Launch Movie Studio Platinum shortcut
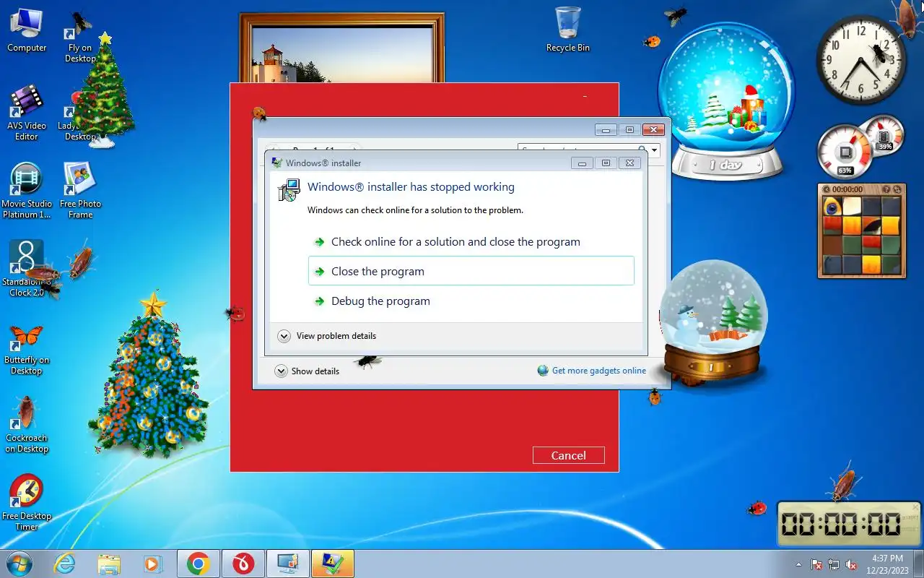Screen dimensions: 924x578 tap(27, 191)
